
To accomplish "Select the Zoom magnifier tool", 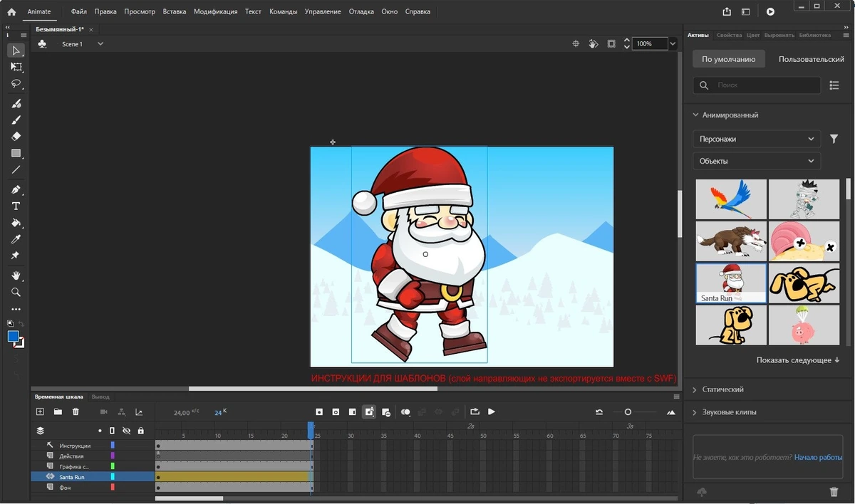I will (x=16, y=292).
